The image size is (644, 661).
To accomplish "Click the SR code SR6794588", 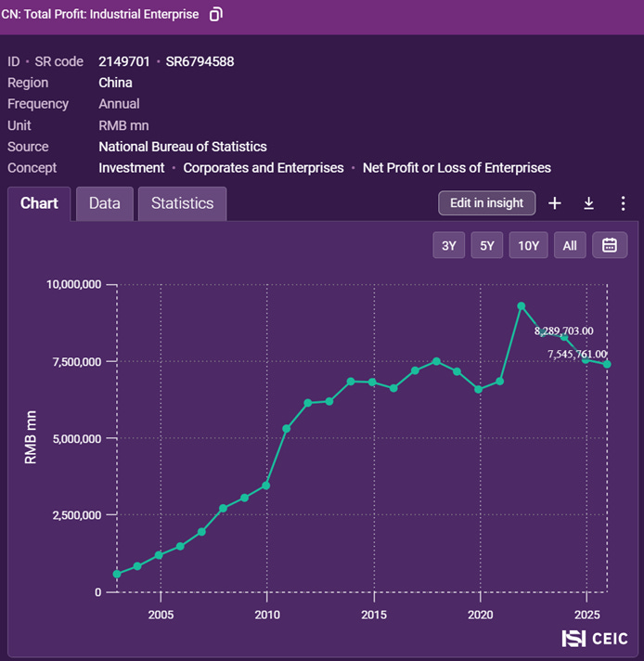I will (200, 61).
